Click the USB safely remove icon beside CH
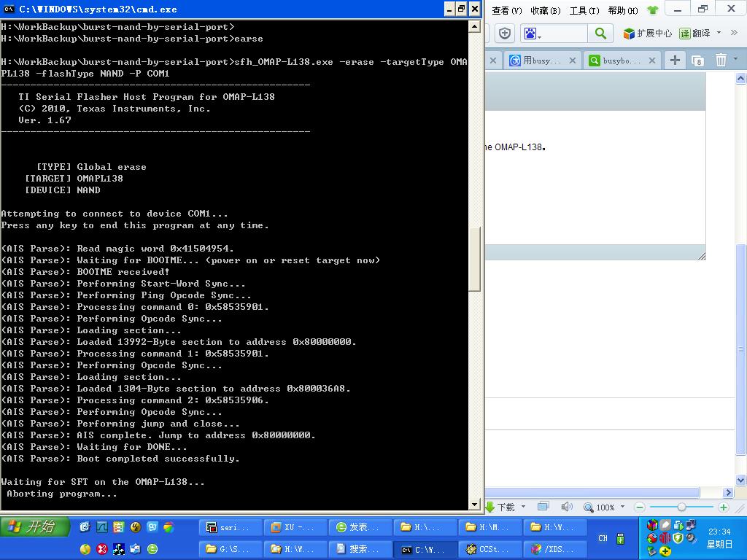The image size is (747, 560). 620,539
